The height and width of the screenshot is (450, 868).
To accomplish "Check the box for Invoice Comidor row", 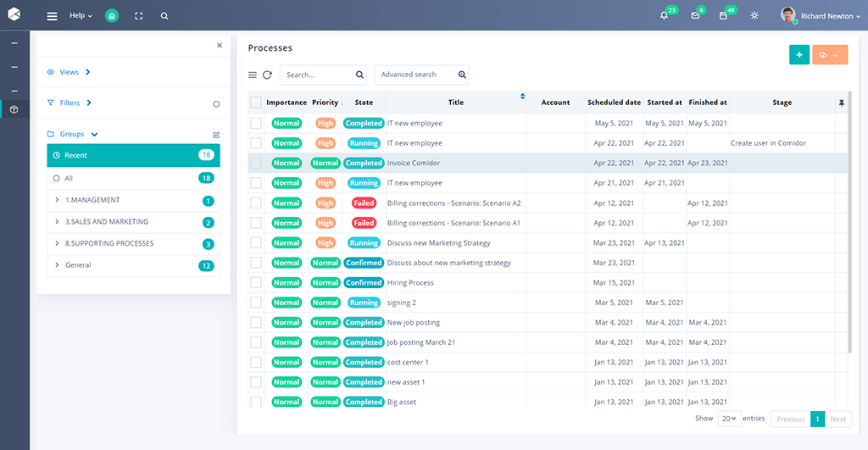I will 256,163.
